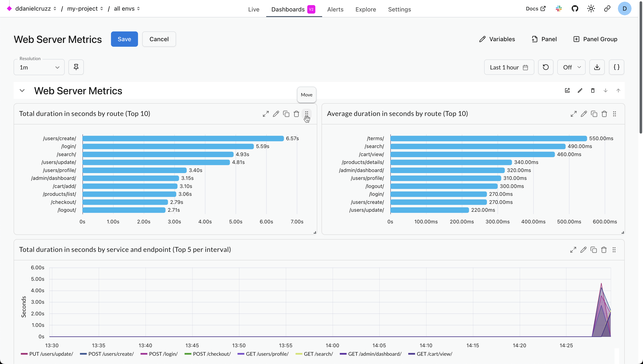Click the POST /login/ color swatch
Screen dimensions: 643x364
click(x=144, y=354)
